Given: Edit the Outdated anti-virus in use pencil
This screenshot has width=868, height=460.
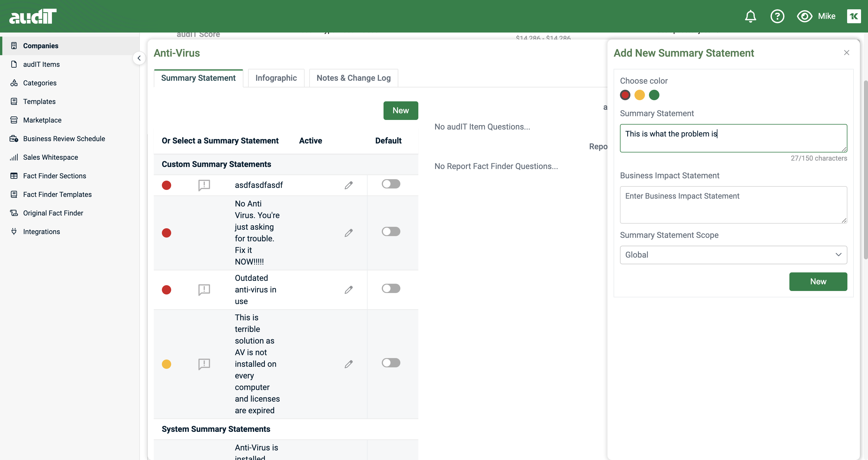Looking at the screenshot, I should click(x=348, y=290).
